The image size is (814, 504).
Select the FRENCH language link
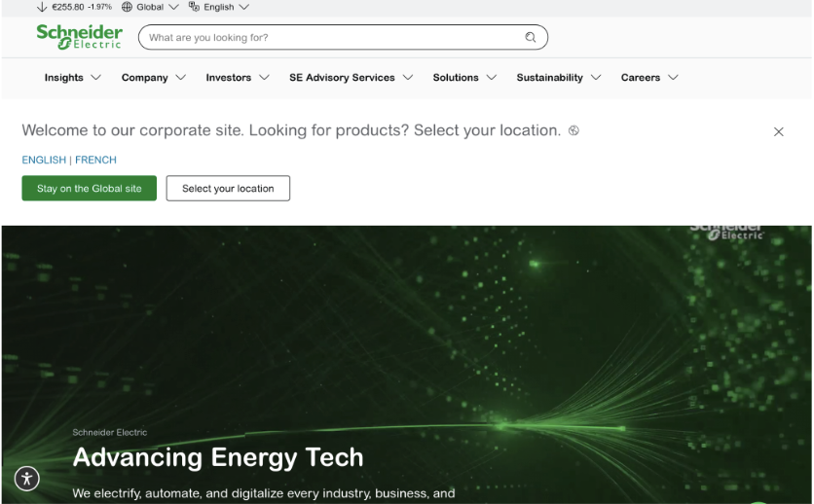95,160
